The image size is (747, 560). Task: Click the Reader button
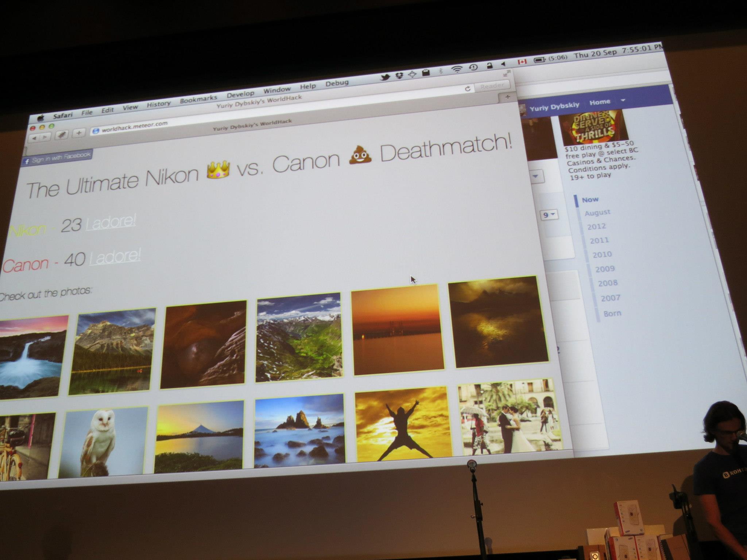click(x=492, y=86)
